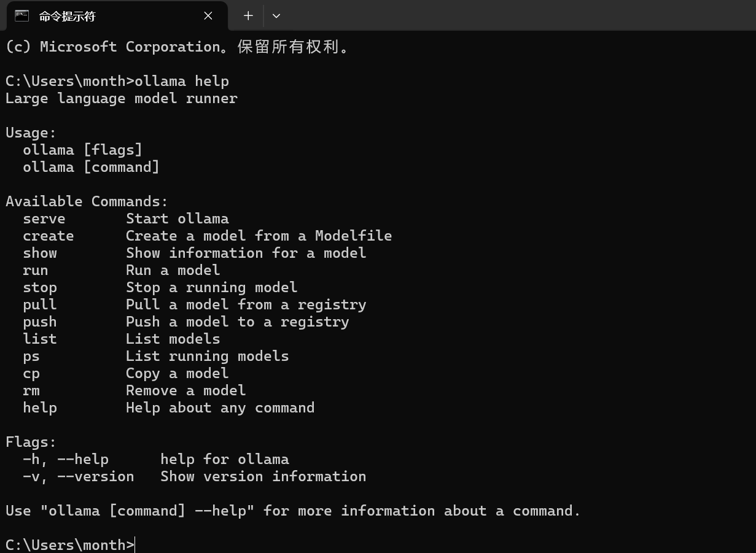Expand the new tab profile dropdown chevron
This screenshot has height=553, width=756.
tap(276, 16)
